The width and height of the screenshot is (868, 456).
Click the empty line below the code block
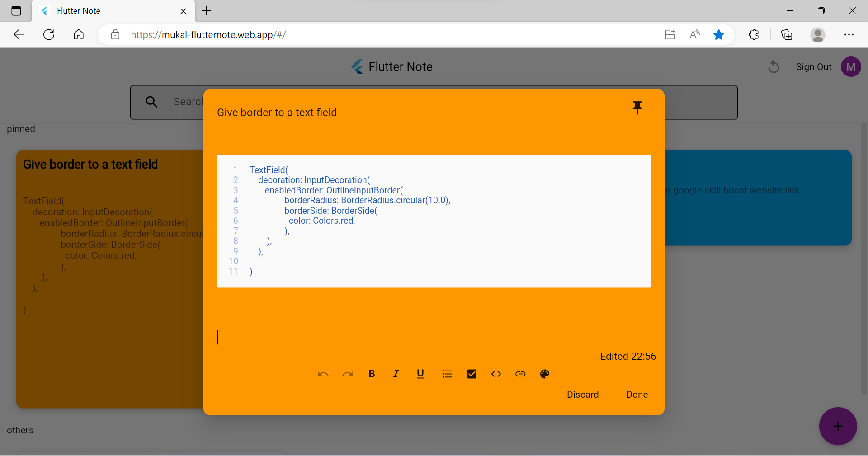434,338
